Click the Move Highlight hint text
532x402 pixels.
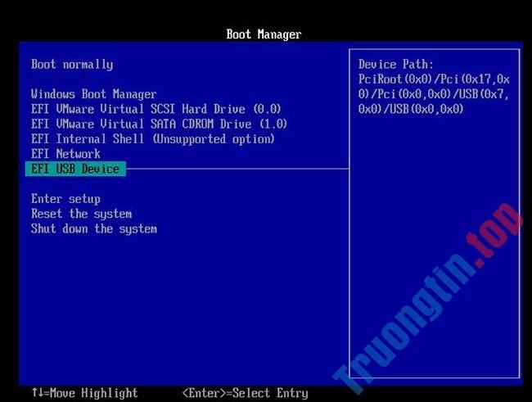point(85,393)
